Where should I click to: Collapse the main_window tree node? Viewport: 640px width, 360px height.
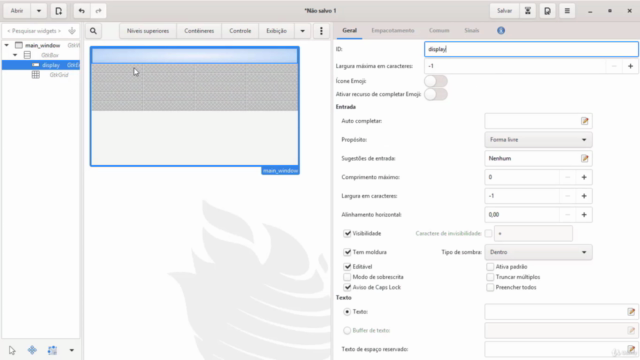click(7, 45)
